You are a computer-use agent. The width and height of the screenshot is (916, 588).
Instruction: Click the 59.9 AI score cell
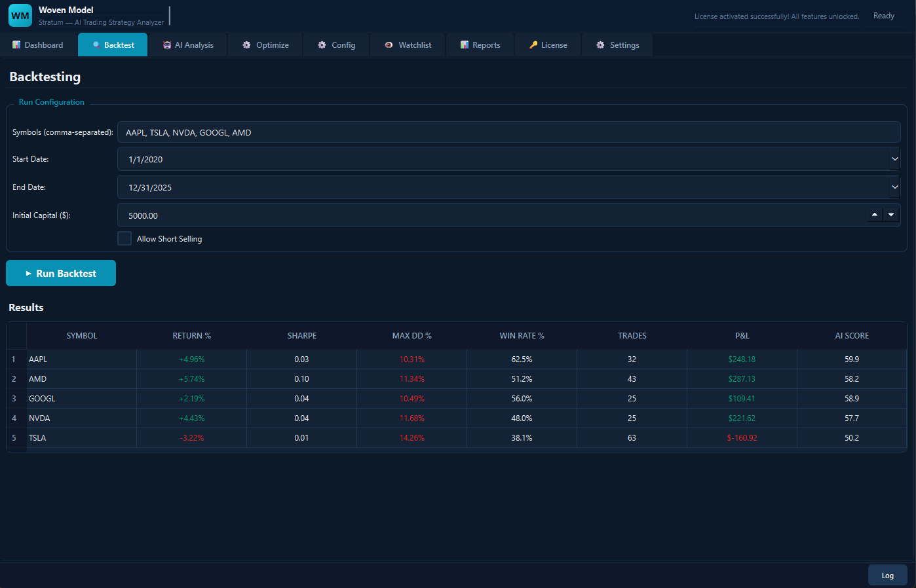coord(852,359)
